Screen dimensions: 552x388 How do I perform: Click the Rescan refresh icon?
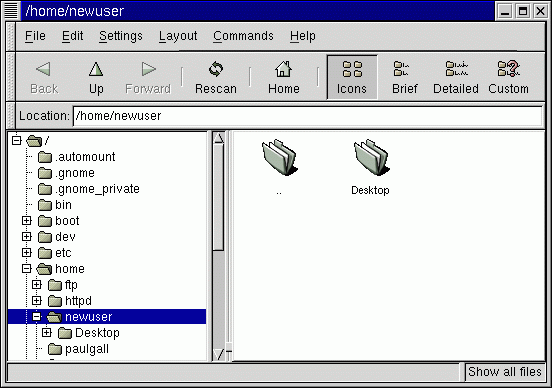coord(216,69)
